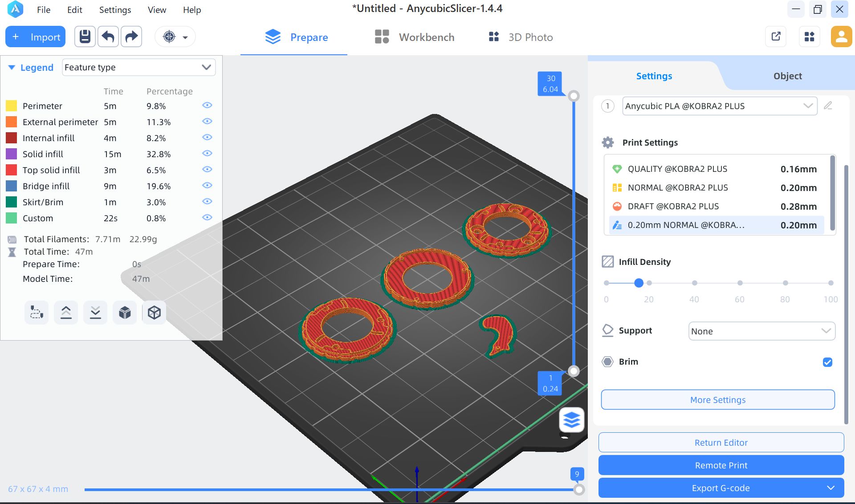Click the move layer up icon
The height and width of the screenshot is (504, 855).
pos(66,313)
